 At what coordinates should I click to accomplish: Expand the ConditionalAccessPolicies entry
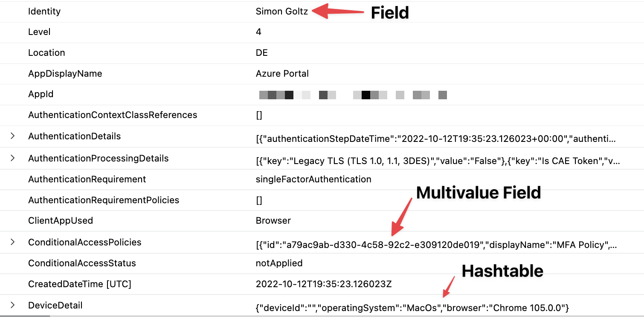click(x=13, y=242)
